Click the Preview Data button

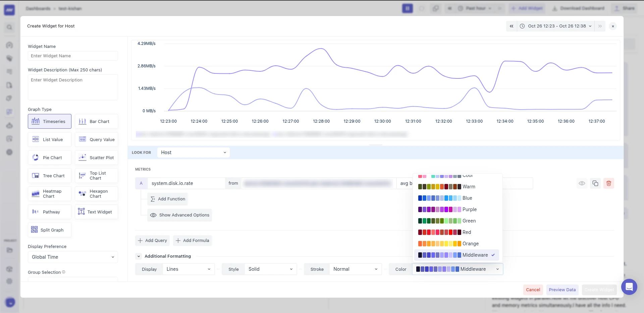tap(562, 290)
